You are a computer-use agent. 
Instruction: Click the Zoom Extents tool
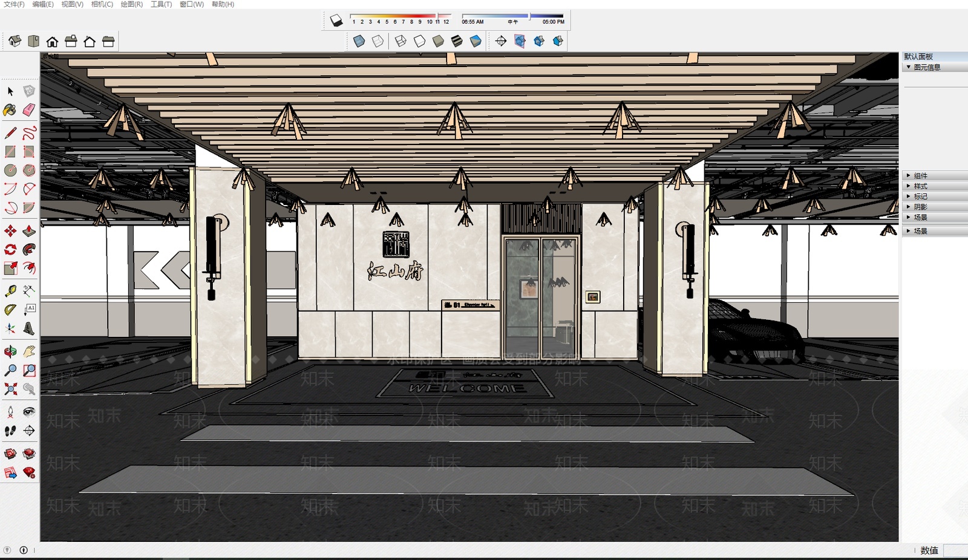pyautogui.click(x=10, y=389)
